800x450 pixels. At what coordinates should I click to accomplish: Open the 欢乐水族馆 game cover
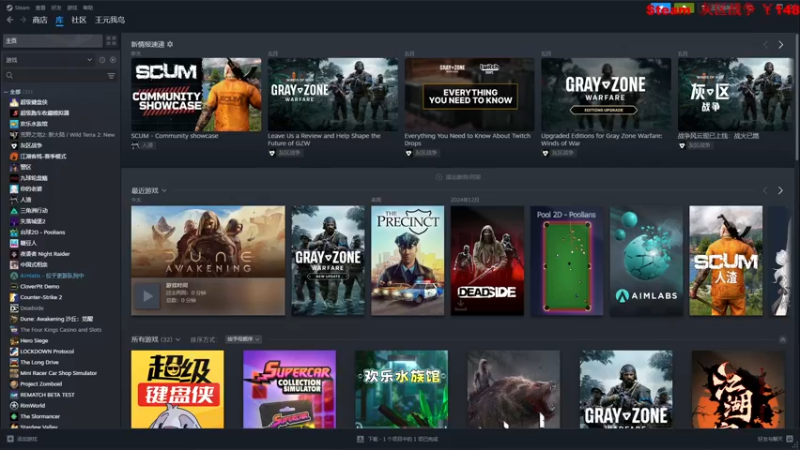(x=402, y=389)
